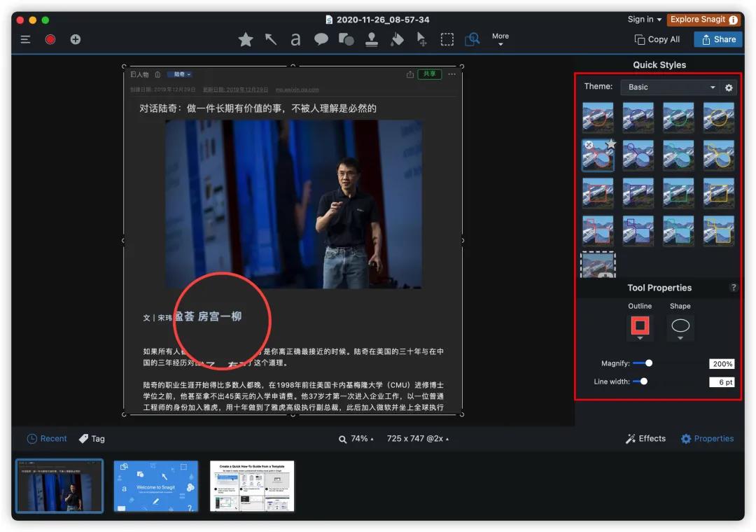
Task: Select the Arrow tool in the toolbar
Action: coord(271,39)
